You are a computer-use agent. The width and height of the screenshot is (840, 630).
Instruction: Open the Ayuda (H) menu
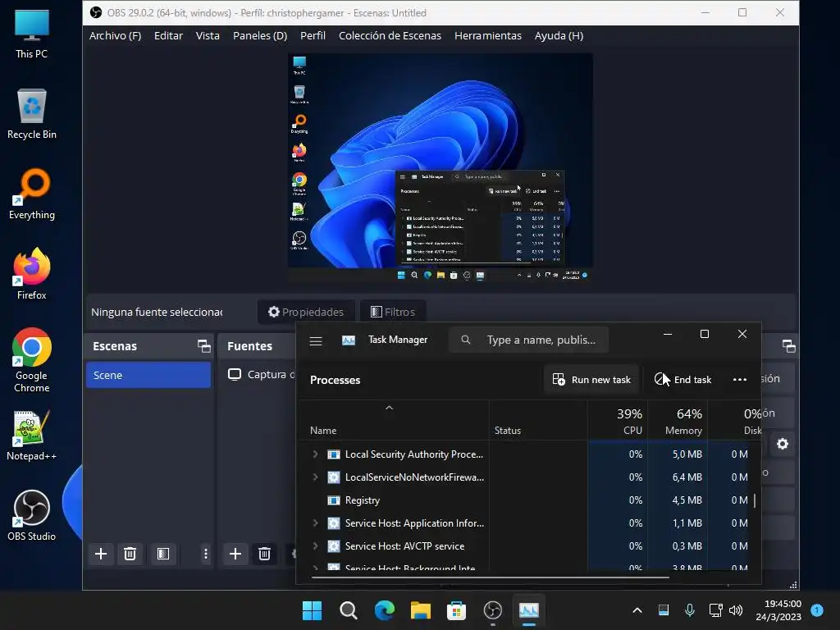[559, 36]
